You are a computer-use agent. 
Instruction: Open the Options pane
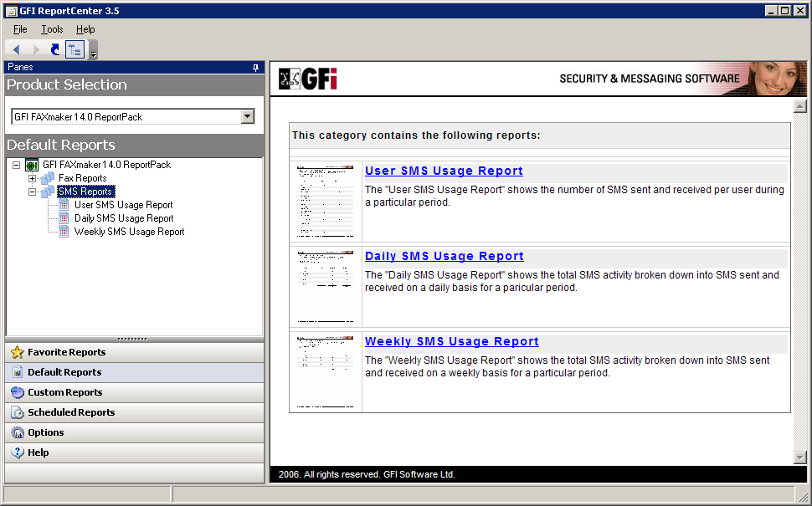[x=135, y=432]
